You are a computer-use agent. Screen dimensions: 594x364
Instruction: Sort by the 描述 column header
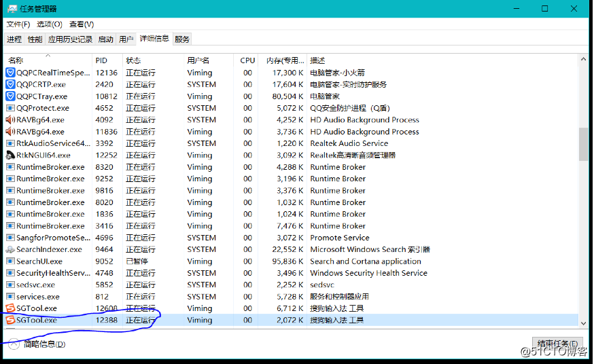tap(442, 60)
